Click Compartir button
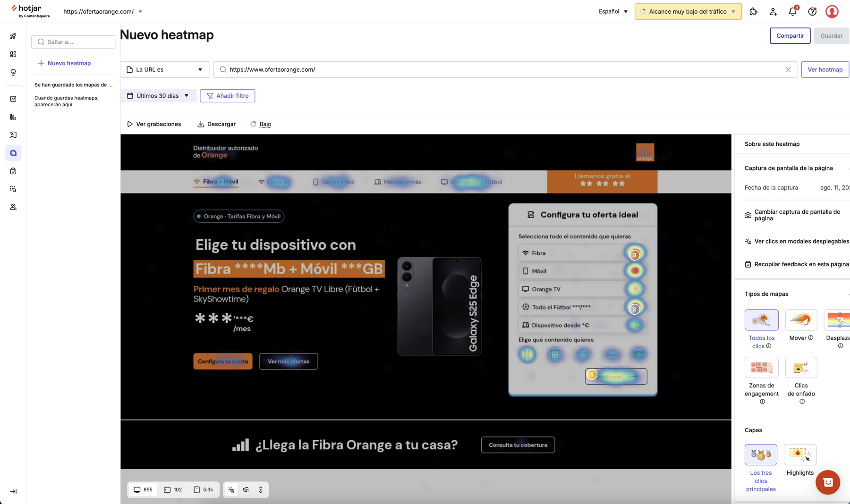This screenshot has width=850, height=504. coord(790,36)
